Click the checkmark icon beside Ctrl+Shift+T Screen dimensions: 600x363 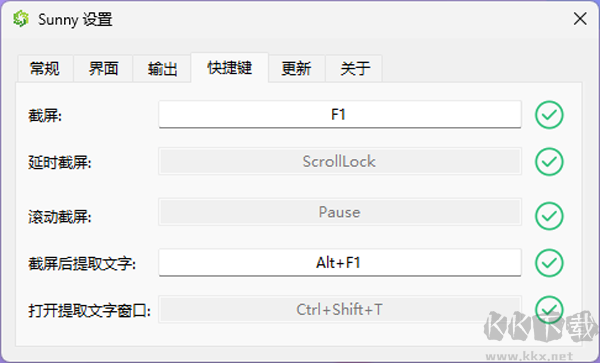pos(549,309)
